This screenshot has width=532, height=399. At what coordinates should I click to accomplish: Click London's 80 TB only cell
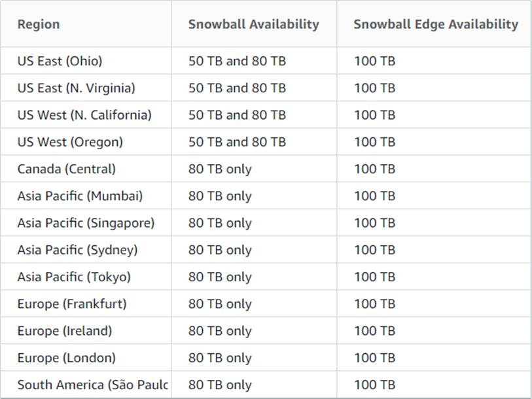point(220,358)
